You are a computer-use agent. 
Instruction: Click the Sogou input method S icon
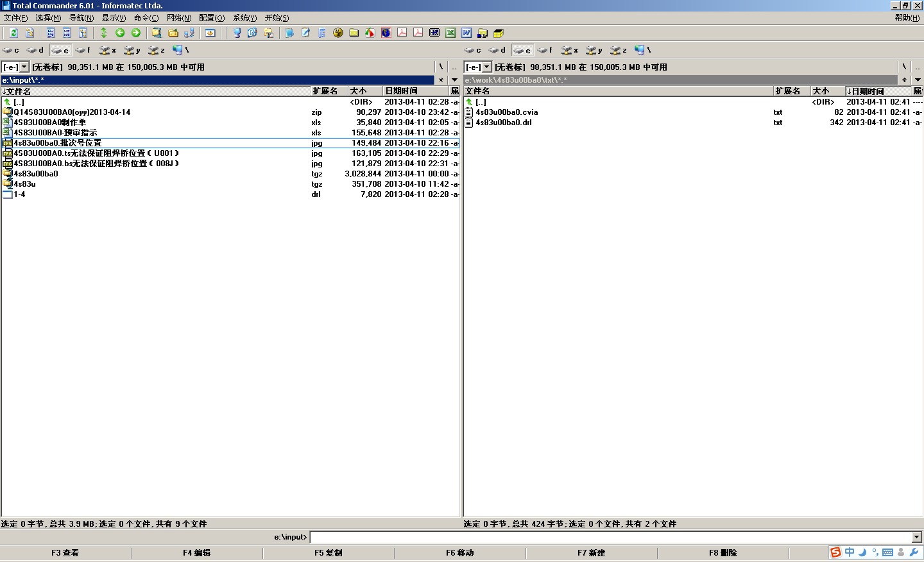coord(835,552)
